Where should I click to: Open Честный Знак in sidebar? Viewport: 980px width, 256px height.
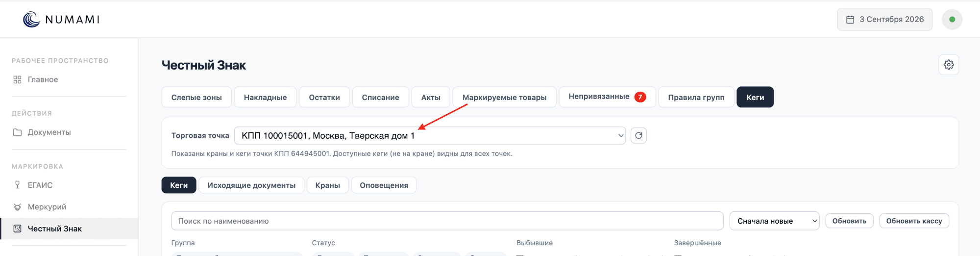point(69,229)
